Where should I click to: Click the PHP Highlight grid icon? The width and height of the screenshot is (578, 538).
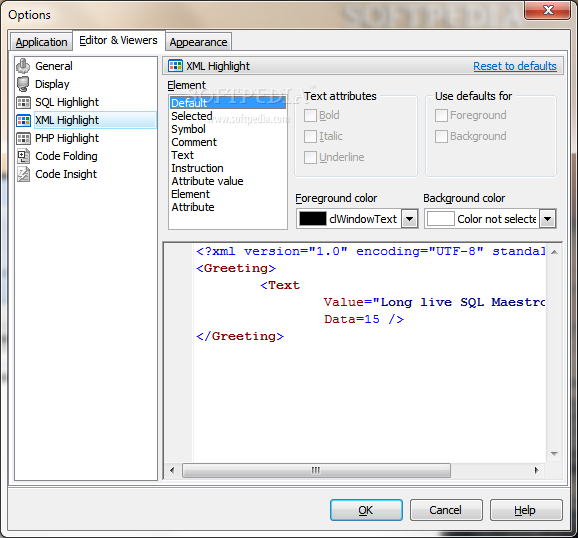[x=24, y=138]
